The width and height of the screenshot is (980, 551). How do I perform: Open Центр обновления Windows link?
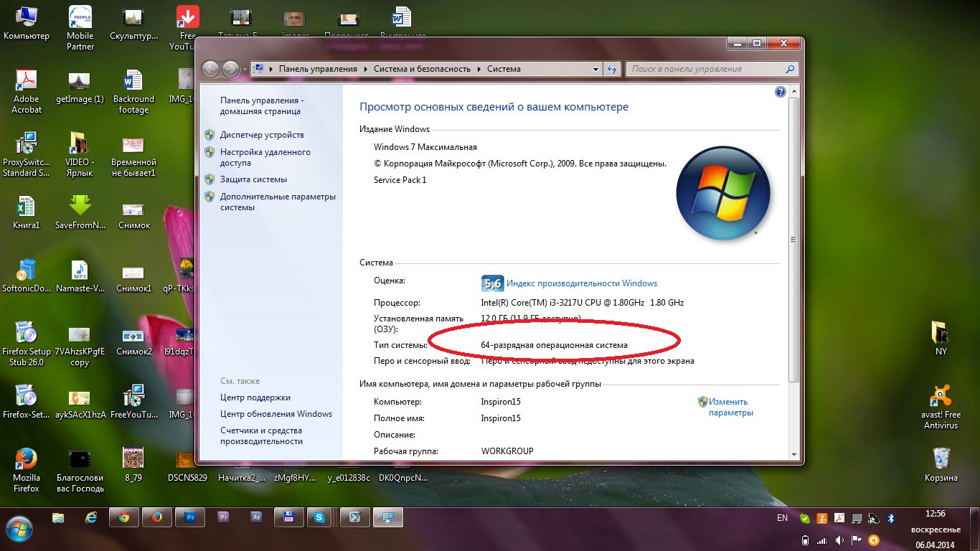coord(276,414)
